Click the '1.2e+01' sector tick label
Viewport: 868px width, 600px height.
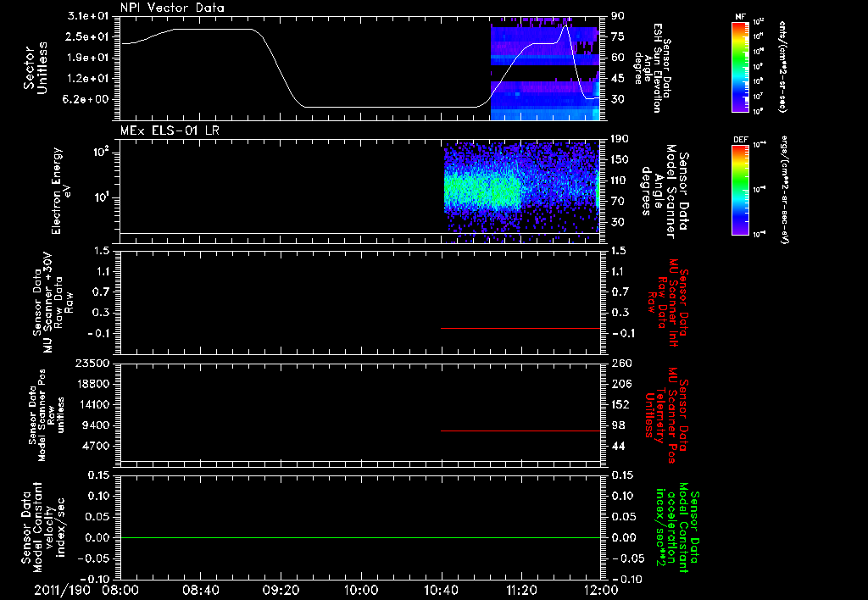[87, 79]
